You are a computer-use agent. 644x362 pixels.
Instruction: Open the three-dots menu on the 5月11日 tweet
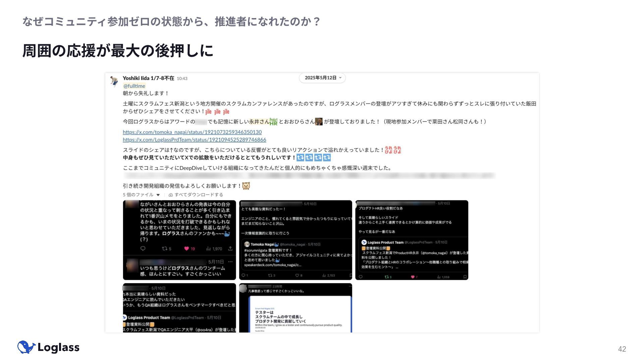coord(230,262)
